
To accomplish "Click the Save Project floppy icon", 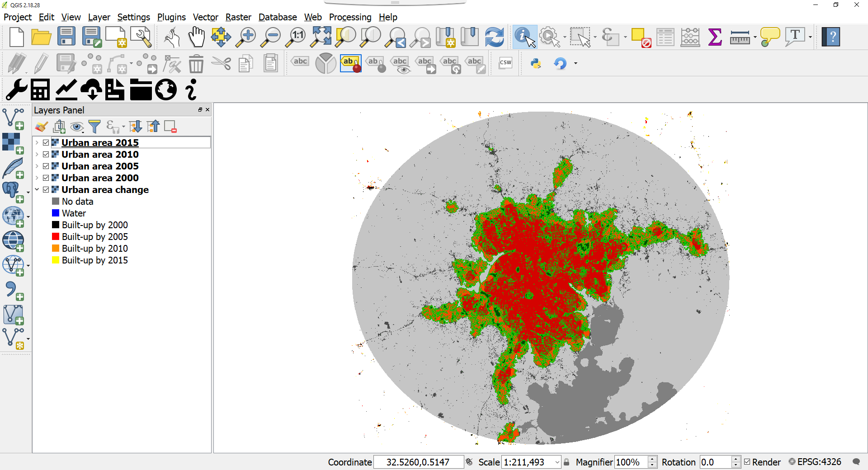I will pyautogui.click(x=66, y=37).
